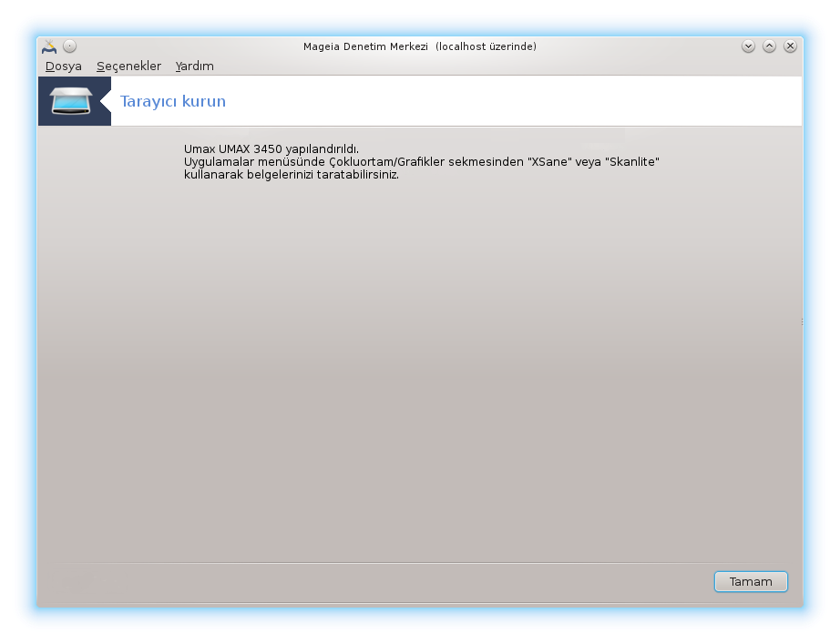Image resolution: width=840 pixels, height=644 pixels.
Task: Click the text "Umax UMAX 3450 yapılandırıldı."
Action: [x=271, y=149]
